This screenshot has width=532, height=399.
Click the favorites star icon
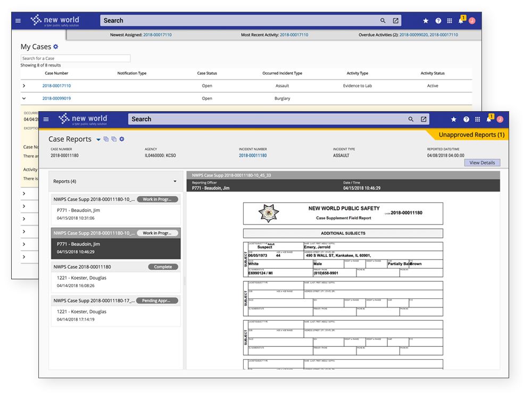454,119
